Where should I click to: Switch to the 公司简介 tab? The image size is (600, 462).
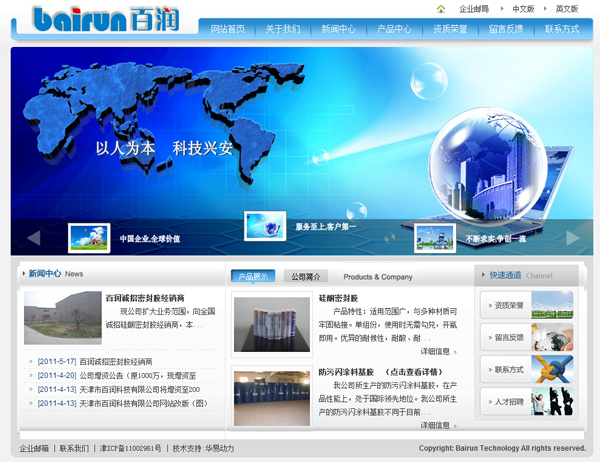point(306,277)
